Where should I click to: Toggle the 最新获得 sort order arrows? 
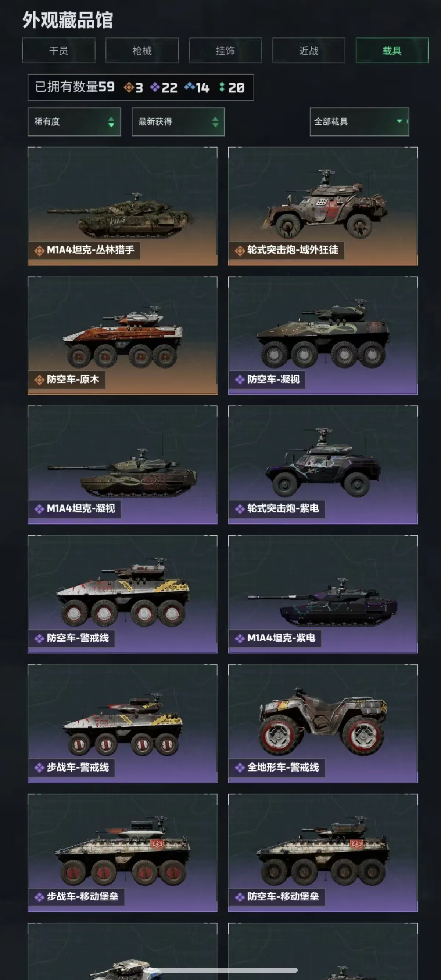coord(215,122)
